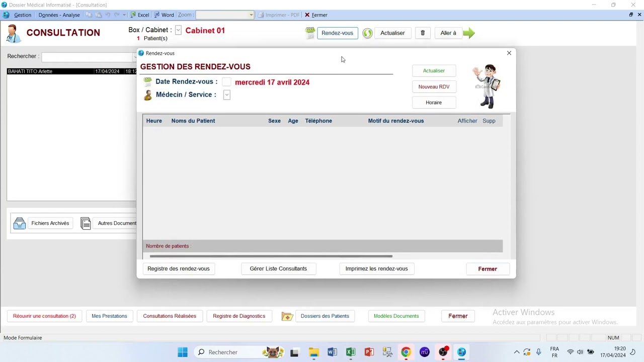Click Fermer in the top toolbar

[x=316, y=15]
